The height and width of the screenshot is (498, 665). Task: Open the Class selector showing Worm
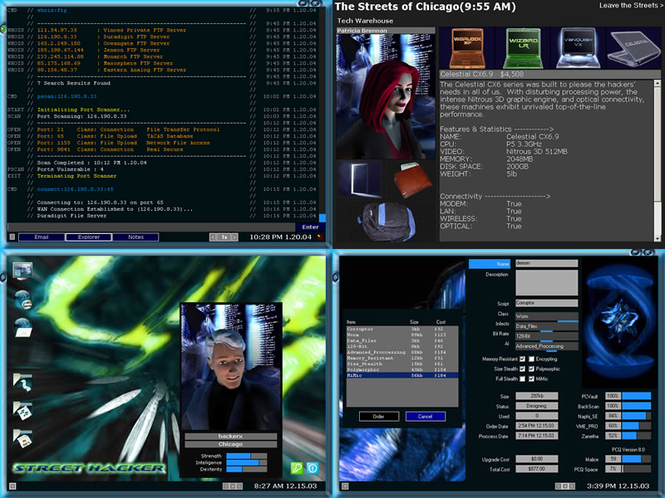531,315
